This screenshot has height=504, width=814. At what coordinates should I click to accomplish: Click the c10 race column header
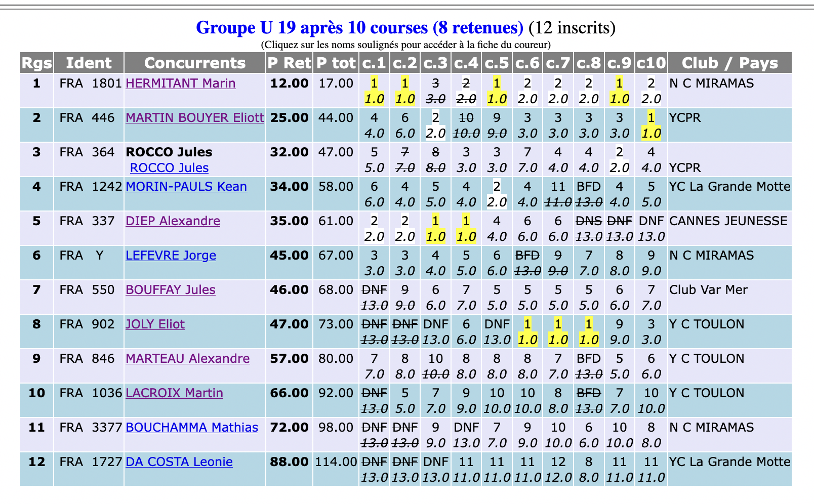point(651,63)
